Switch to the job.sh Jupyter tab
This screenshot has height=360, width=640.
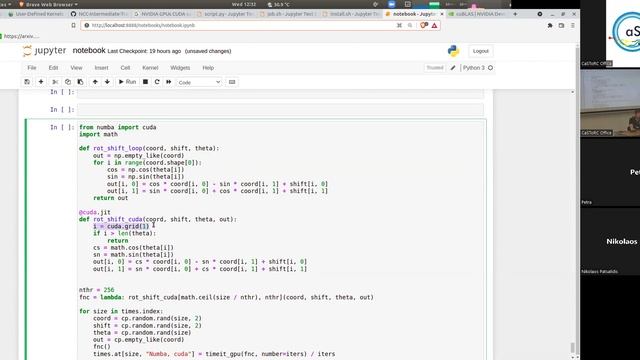pyautogui.click(x=288, y=14)
